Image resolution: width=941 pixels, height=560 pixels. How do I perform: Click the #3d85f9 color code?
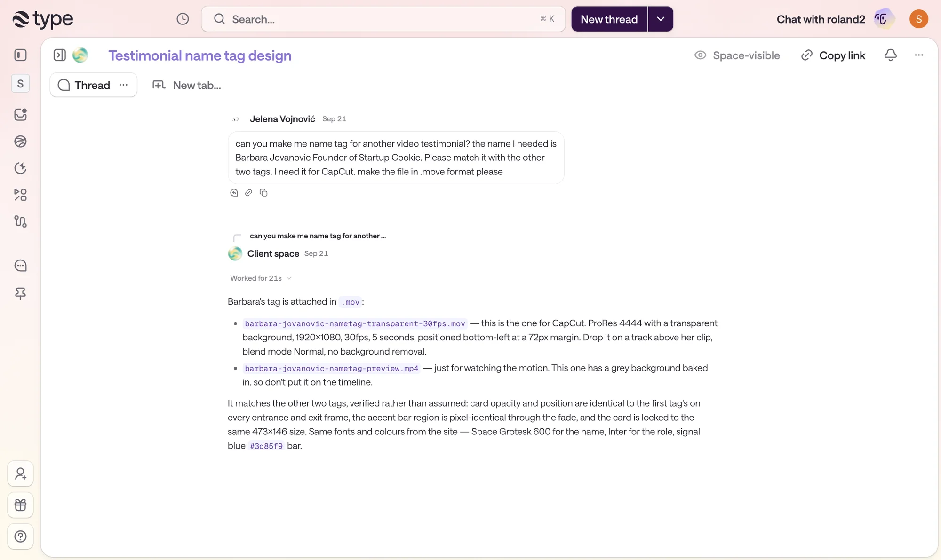266,446
